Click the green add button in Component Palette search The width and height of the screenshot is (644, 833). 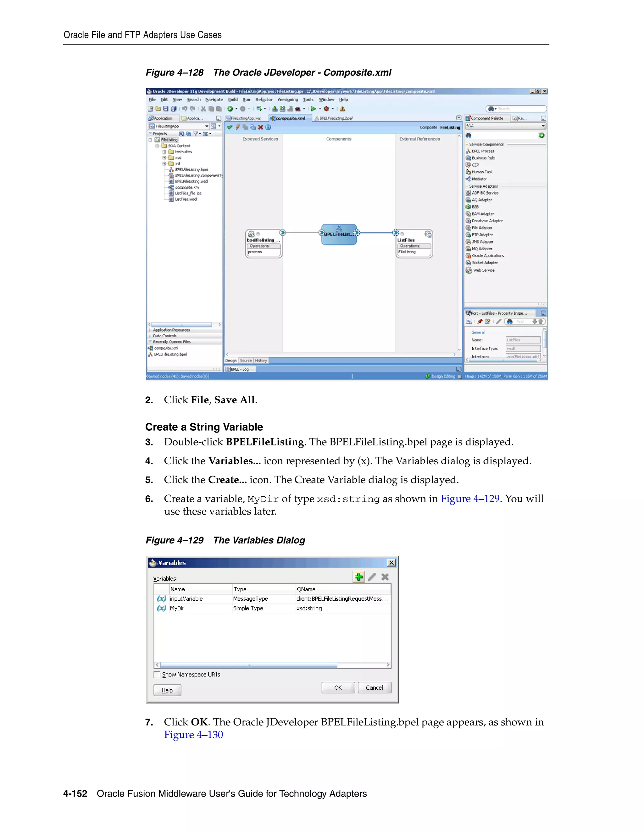542,135
